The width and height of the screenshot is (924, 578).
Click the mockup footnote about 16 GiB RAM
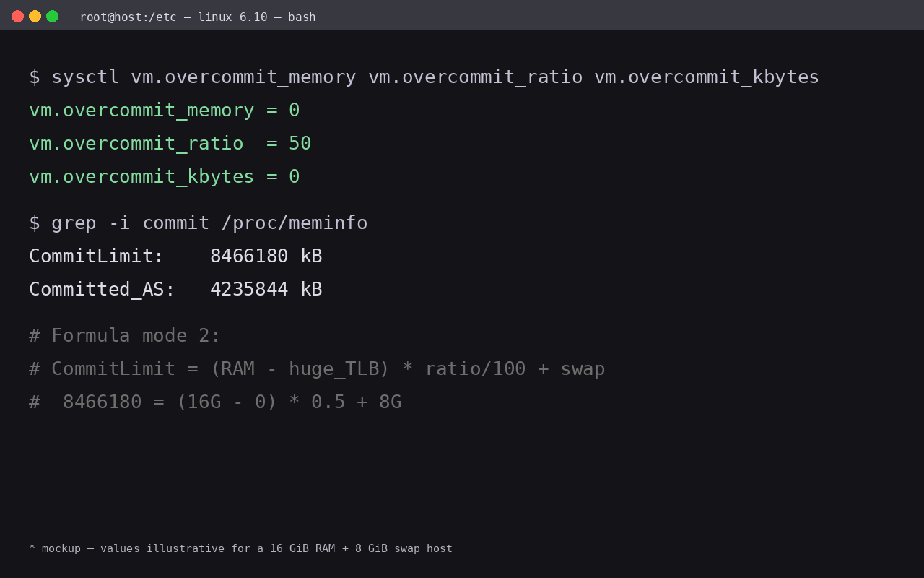240,548
